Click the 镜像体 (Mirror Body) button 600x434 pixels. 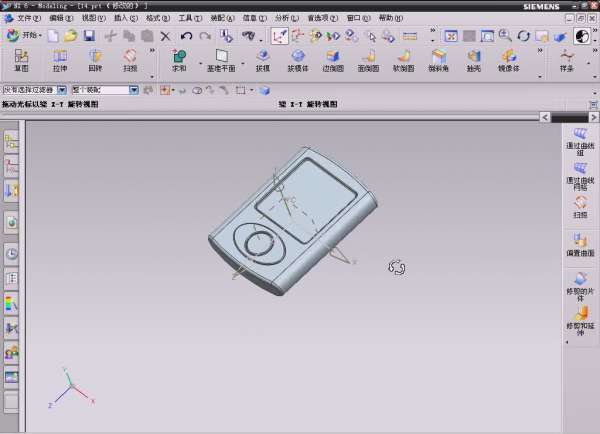coord(509,60)
